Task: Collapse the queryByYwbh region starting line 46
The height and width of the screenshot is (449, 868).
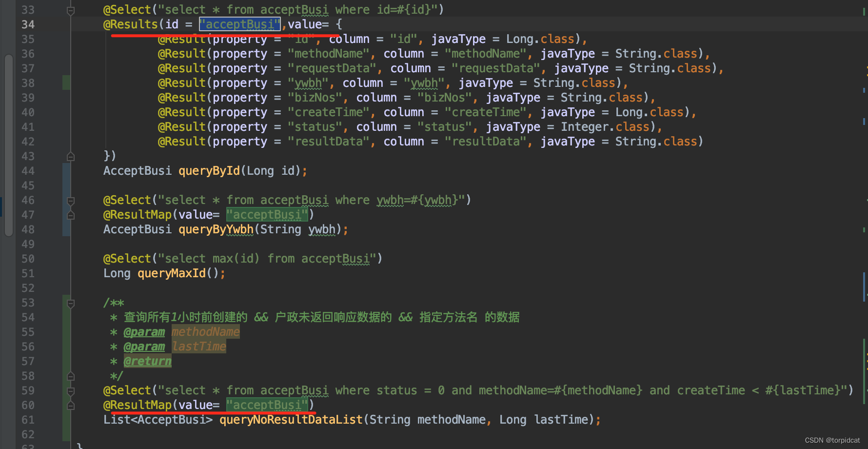Action: [71, 200]
